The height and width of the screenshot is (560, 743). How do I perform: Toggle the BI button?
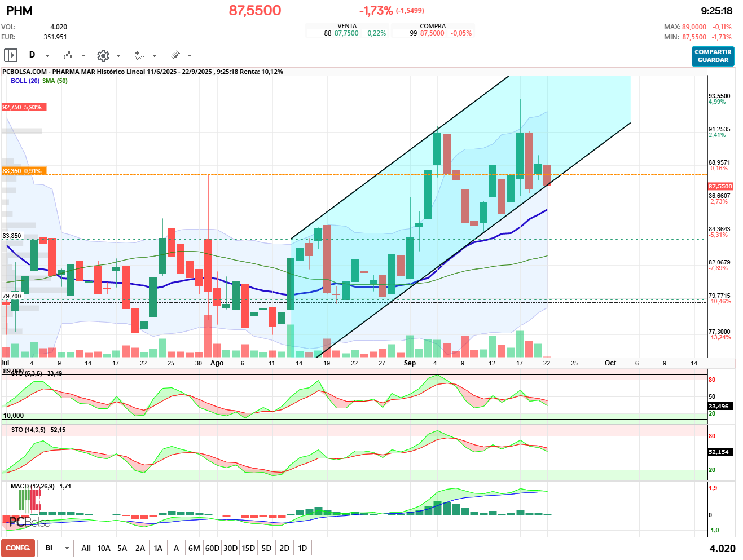click(x=49, y=548)
